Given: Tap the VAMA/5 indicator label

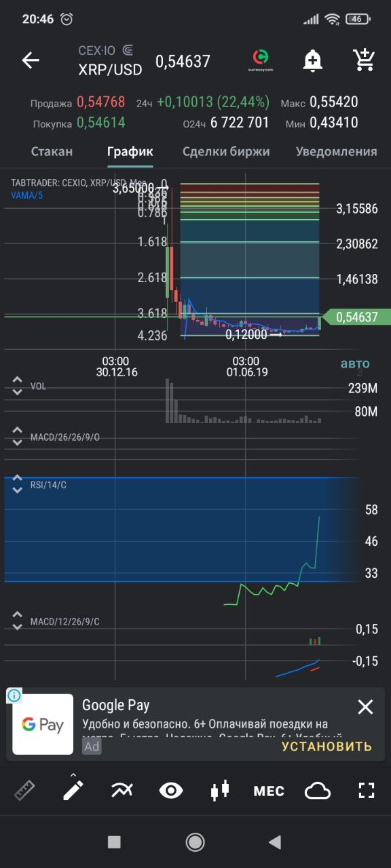Looking at the screenshot, I should 28,195.
